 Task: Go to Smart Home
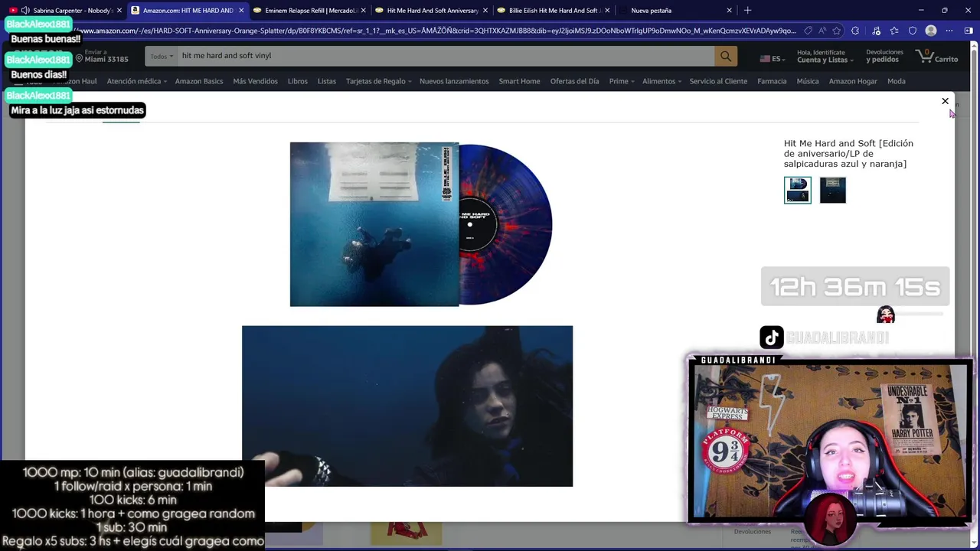(519, 81)
